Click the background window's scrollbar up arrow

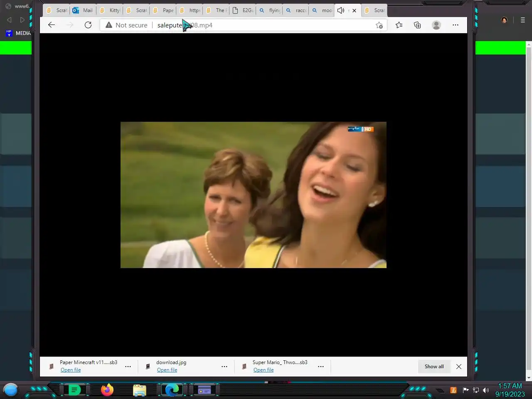(x=529, y=44)
